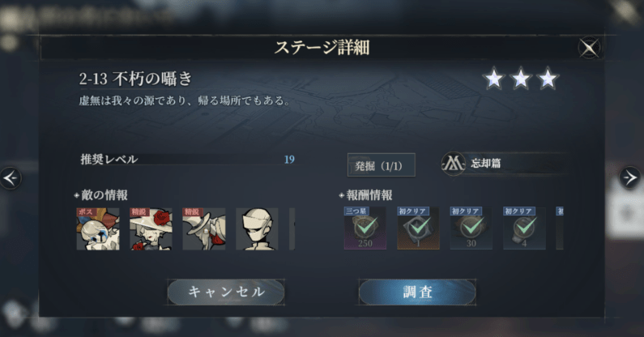Click the partially hidden fifth enemy portrait
The height and width of the screenshot is (337, 644).
pos(292,229)
